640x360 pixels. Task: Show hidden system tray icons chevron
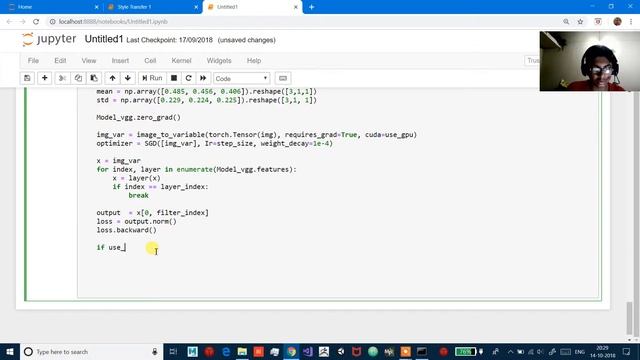[511, 351]
